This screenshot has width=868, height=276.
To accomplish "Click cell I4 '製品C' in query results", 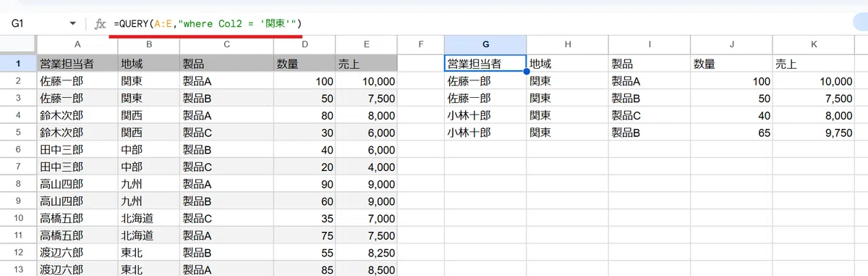I will tap(649, 115).
